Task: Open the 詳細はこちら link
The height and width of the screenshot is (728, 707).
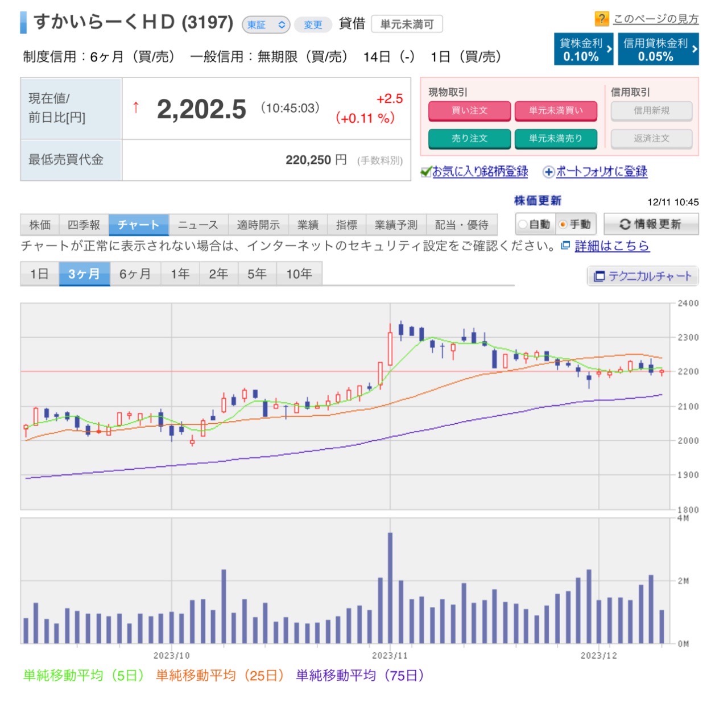Action: (612, 246)
